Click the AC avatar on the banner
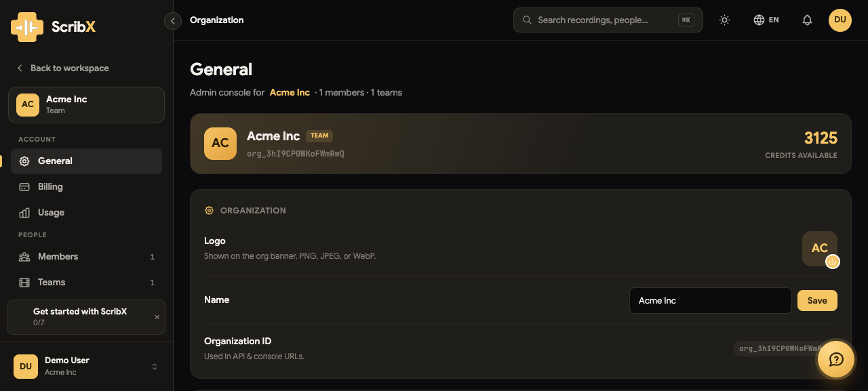Screen dimensions: 868x391 tap(220, 144)
